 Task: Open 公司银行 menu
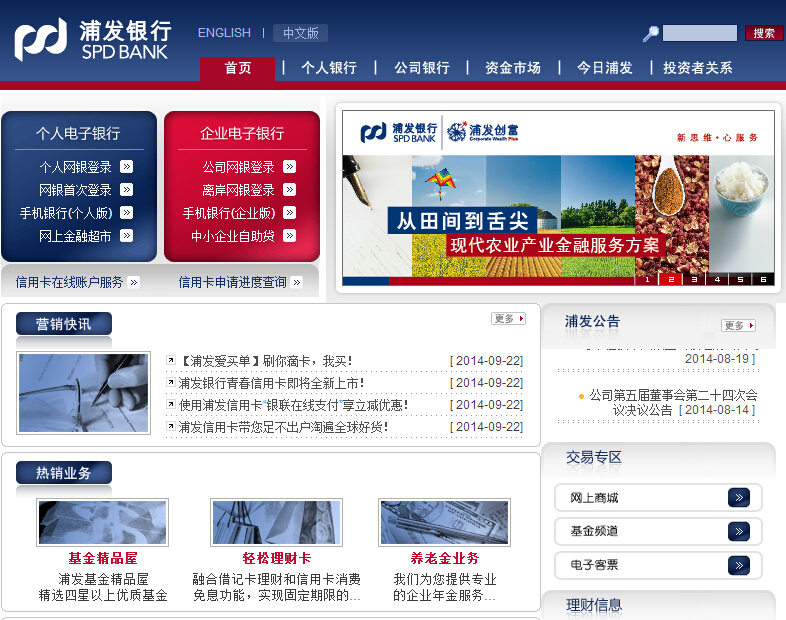coord(422,68)
